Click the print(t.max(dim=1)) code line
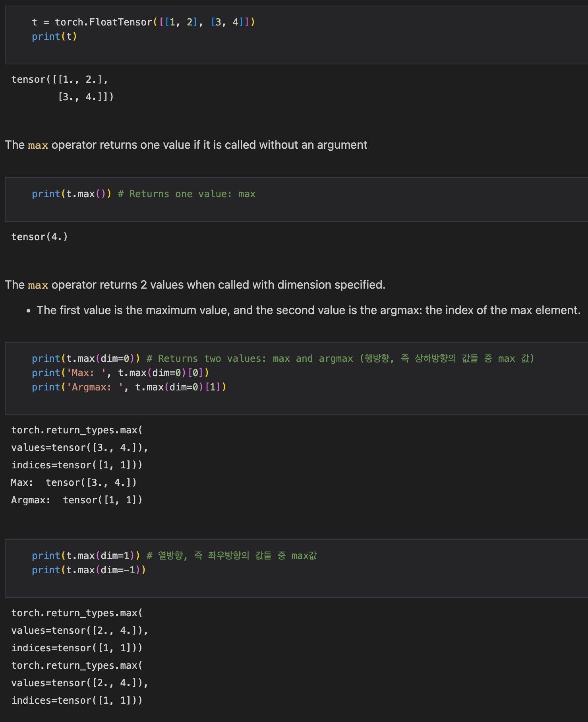The image size is (588, 722). (x=174, y=556)
